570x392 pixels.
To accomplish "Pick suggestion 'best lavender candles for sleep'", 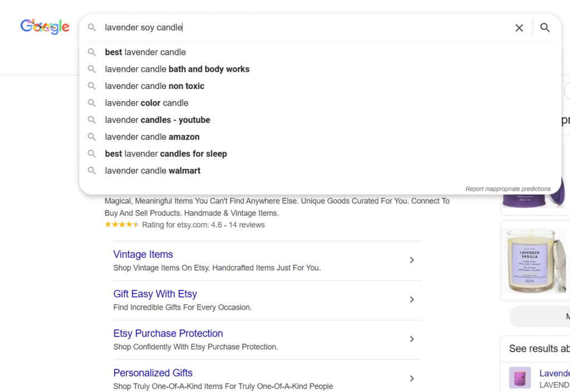I will click(166, 153).
